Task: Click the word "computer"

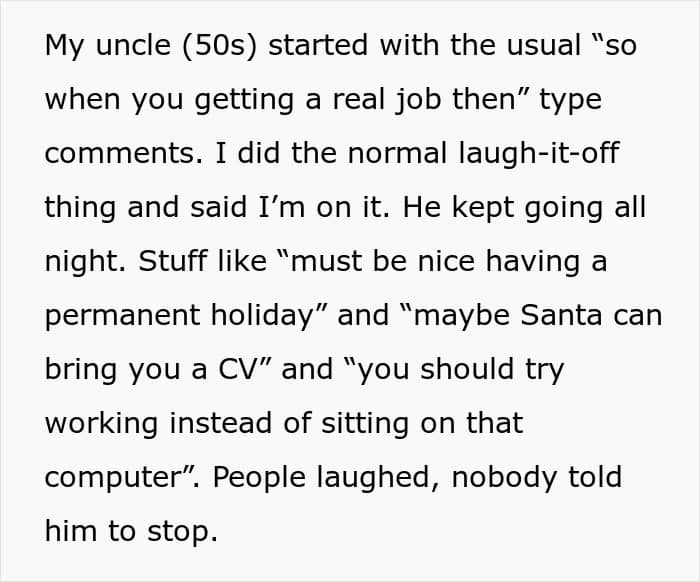Action: 110,477
